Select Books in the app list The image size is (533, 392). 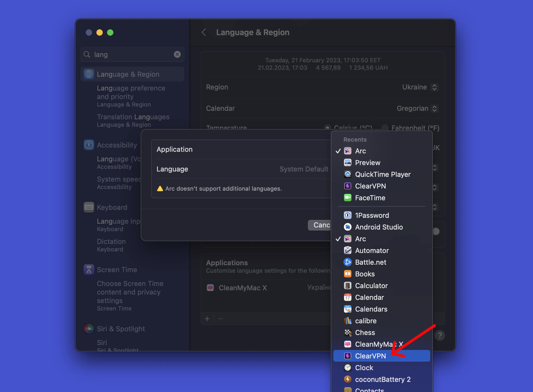point(381,274)
